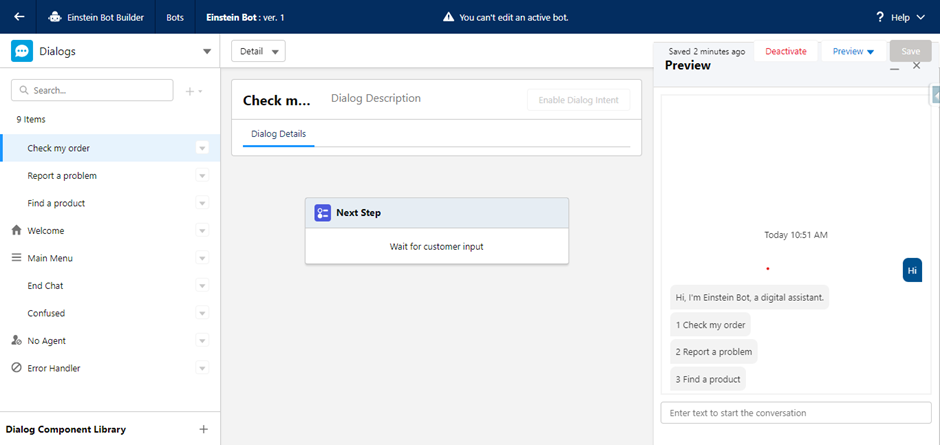Open Welcome row dropdown arrow
Image resolution: width=940 pixels, height=445 pixels.
pos(202,231)
